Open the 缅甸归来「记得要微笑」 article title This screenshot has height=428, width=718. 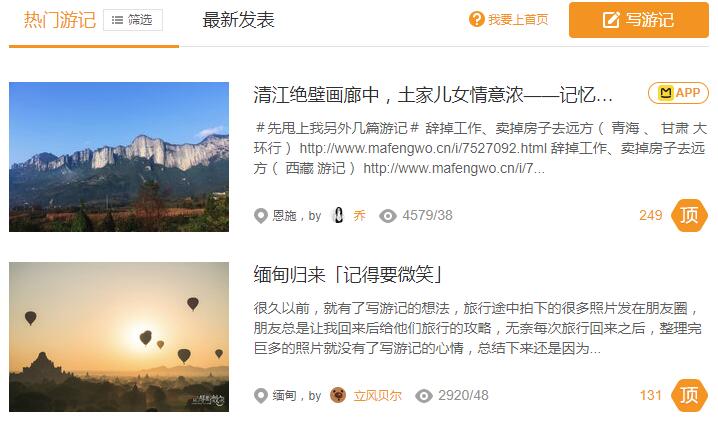pos(348,275)
